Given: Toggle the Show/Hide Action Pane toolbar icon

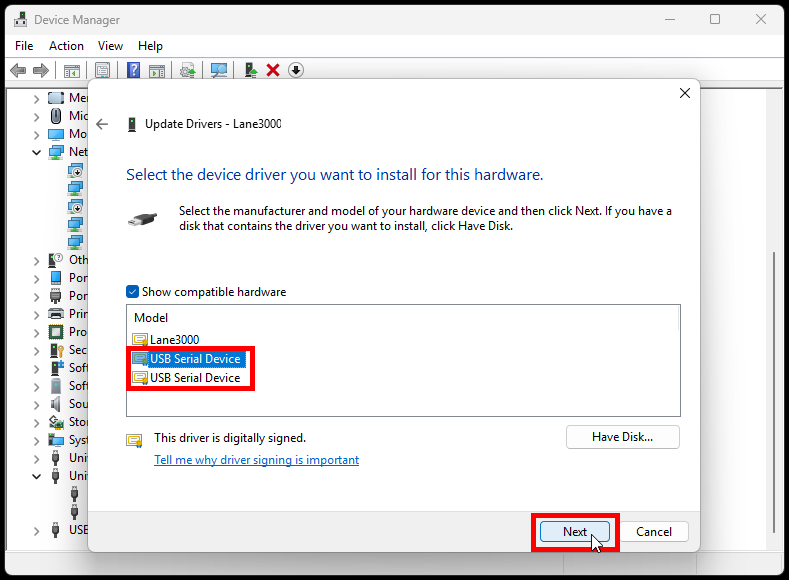Looking at the screenshot, I should tap(157, 70).
